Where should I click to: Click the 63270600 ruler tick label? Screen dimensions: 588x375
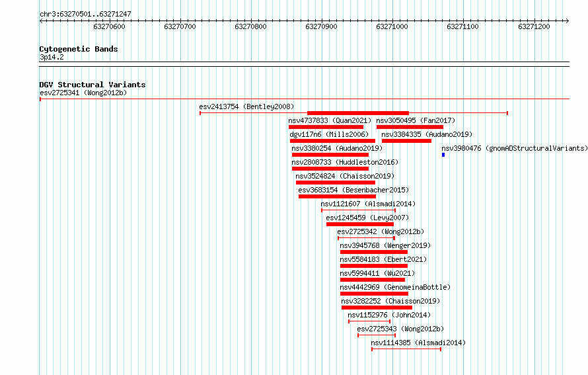coord(109,26)
